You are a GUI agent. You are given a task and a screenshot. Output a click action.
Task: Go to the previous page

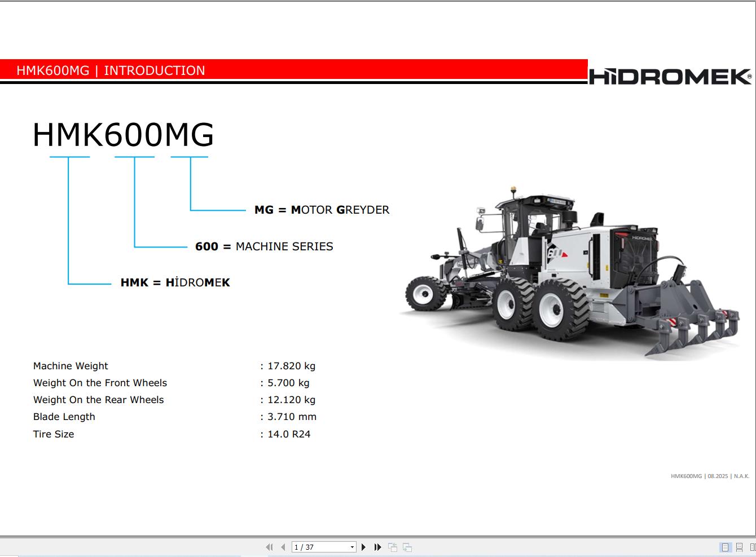pos(283,547)
